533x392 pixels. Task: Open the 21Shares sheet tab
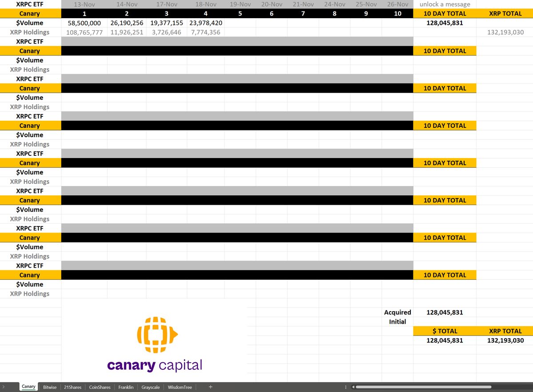[72, 387]
